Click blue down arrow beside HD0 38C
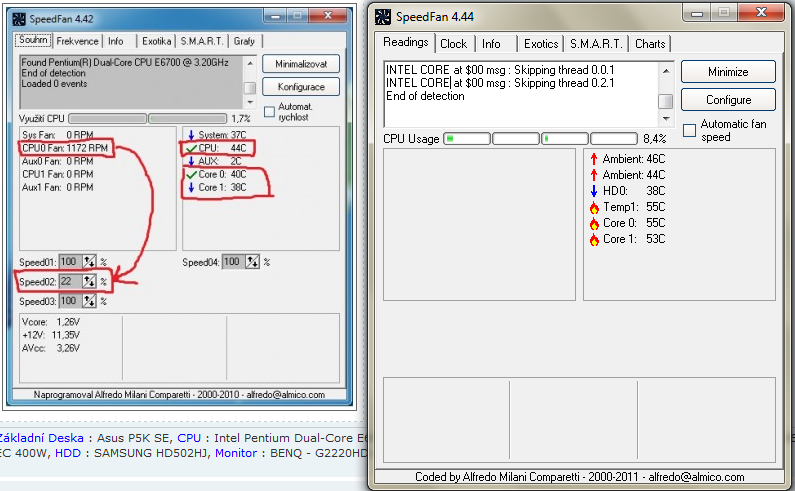The width and height of the screenshot is (795, 491). (594, 191)
